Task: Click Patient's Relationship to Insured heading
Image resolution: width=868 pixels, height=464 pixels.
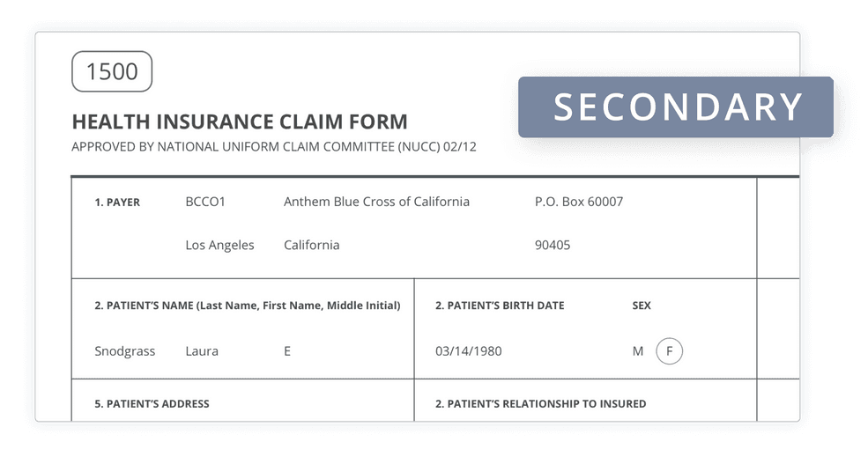Action: click(541, 404)
